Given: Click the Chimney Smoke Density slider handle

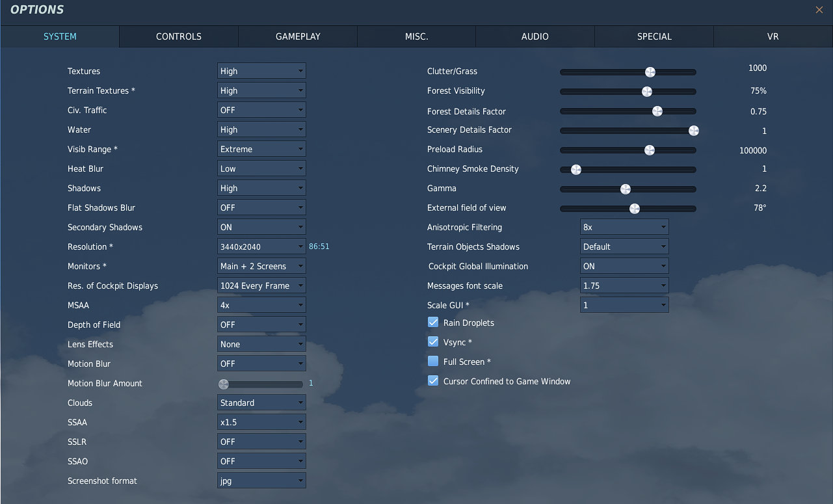Looking at the screenshot, I should coord(575,170).
